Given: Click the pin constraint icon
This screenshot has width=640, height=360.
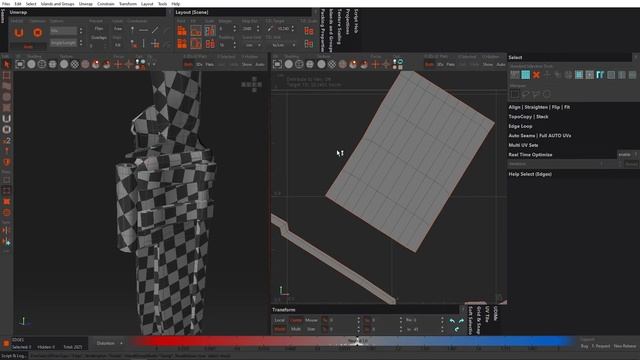Looking at the screenshot, I should tap(132, 30).
